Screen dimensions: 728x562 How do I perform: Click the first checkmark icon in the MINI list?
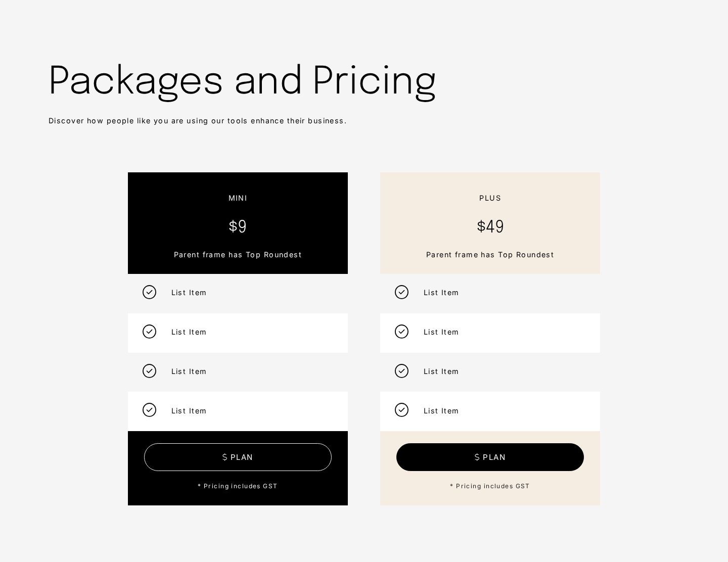tap(149, 292)
